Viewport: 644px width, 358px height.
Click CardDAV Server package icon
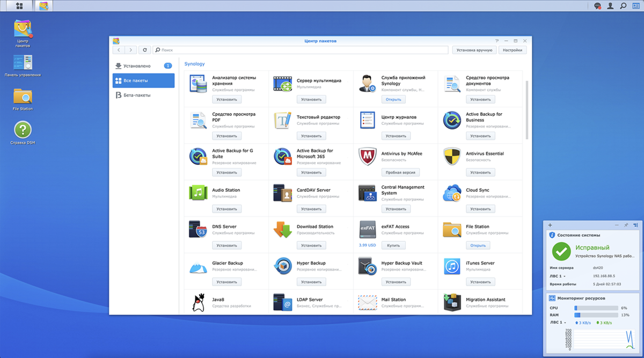click(283, 193)
